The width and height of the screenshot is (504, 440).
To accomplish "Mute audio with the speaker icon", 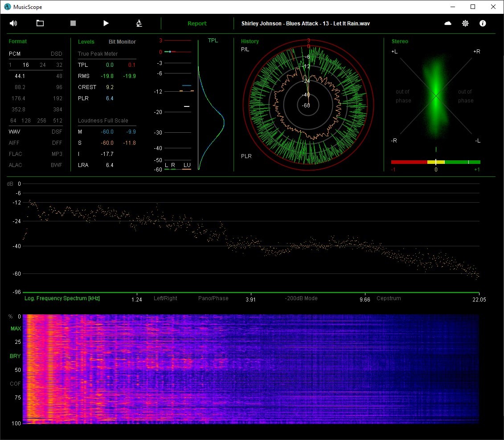I will pyautogui.click(x=13, y=23).
